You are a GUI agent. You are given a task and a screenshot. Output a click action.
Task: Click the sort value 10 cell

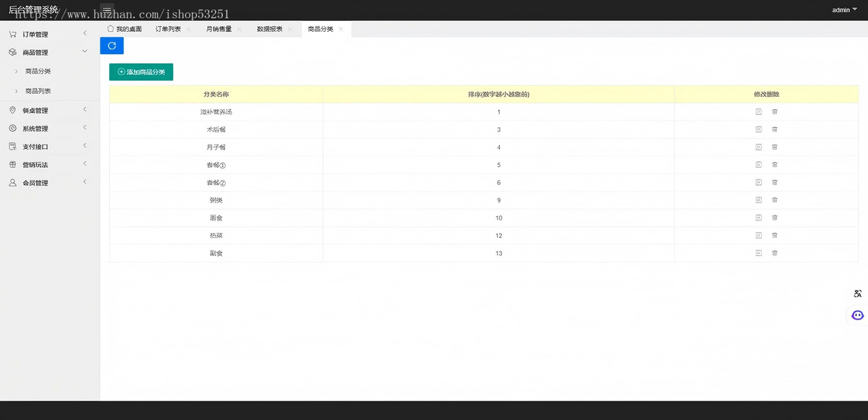(499, 218)
